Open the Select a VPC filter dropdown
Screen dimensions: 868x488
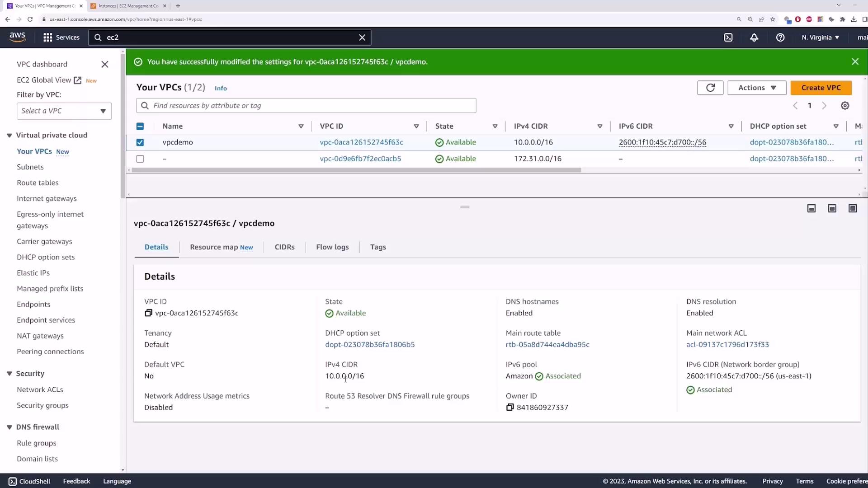64,111
